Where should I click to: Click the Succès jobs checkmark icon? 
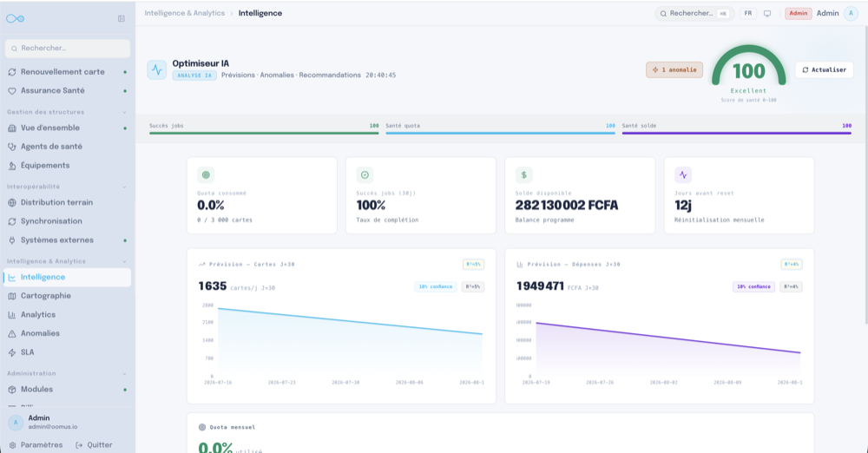click(x=365, y=175)
